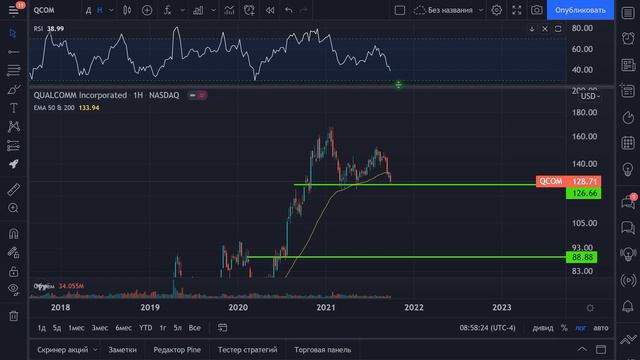Open time axis settings gear
640x360 pixels.
590,308
